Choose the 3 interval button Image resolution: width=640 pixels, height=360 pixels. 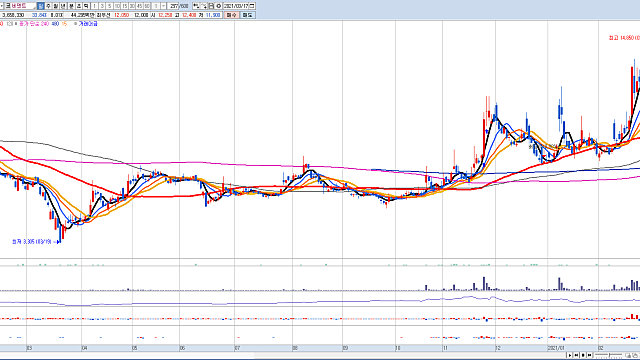(102, 6)
